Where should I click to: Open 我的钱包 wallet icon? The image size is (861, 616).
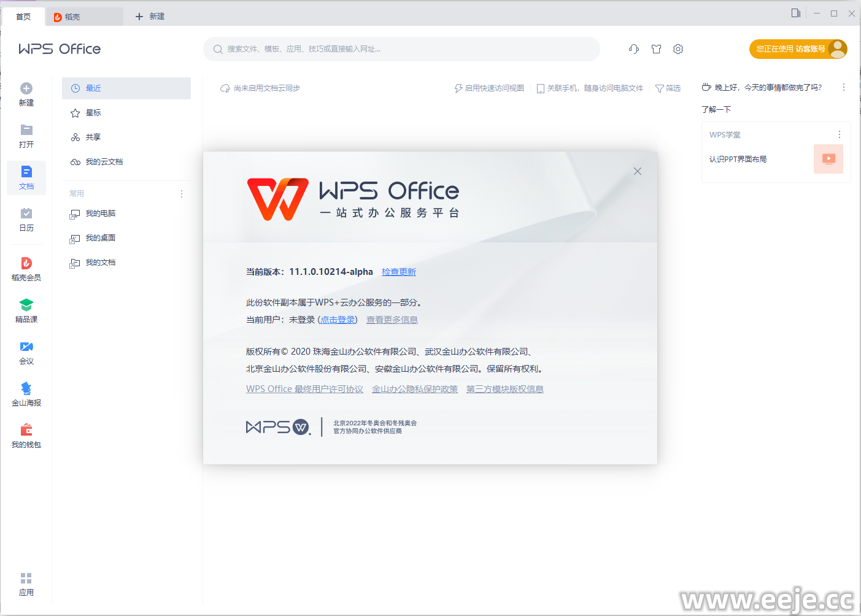pos(26,429)
